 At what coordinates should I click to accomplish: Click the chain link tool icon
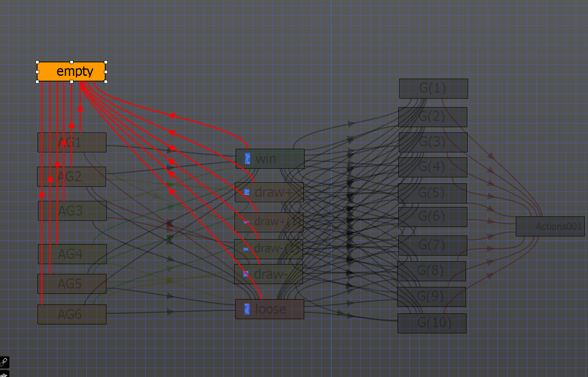coord(4,362)
